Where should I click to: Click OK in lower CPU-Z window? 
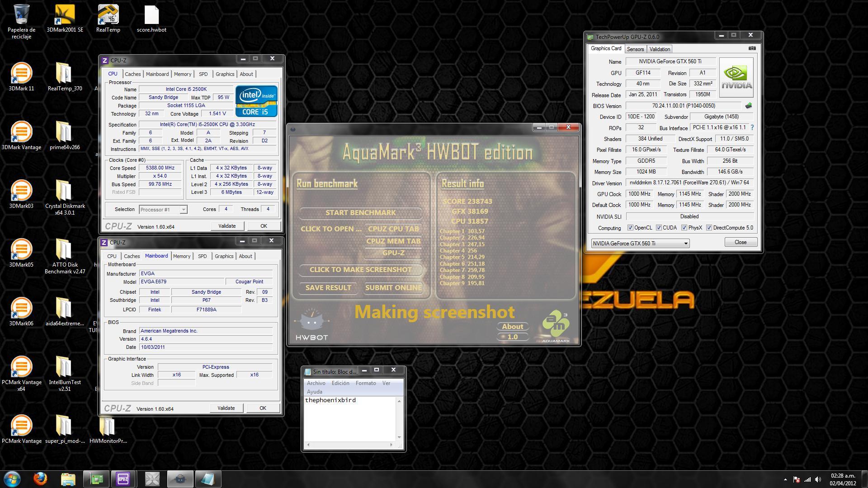click(263, 408)
